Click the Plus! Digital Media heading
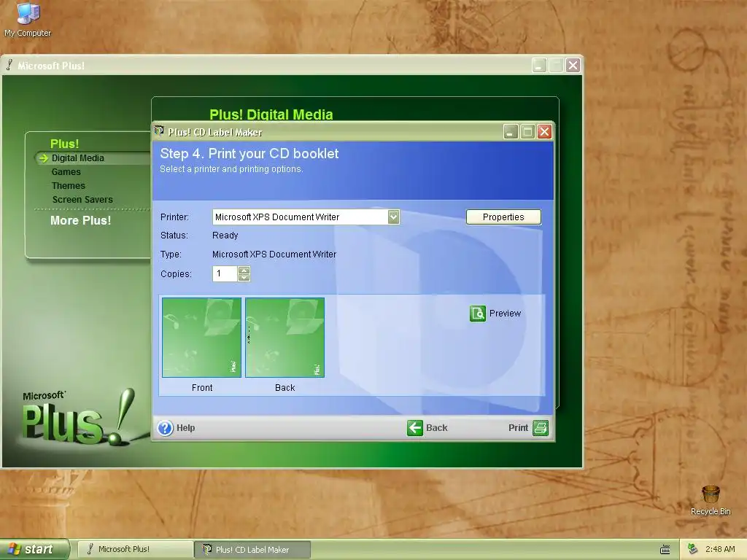Screen dimensions: 747x560 point(271,114)
